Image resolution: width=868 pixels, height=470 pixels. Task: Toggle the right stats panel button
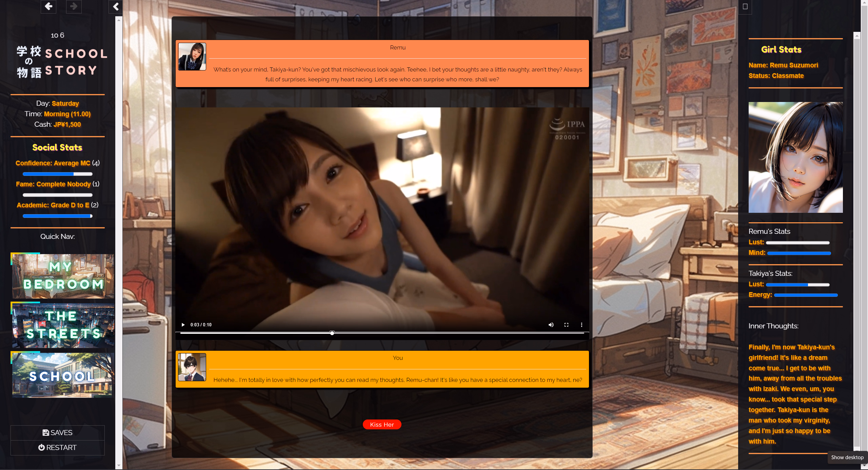point(745,6)
